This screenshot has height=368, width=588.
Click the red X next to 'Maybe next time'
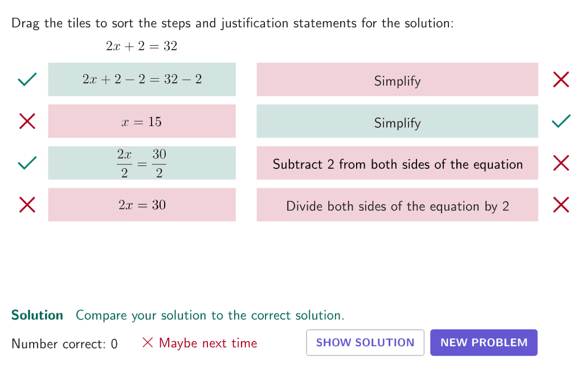(148, 342)
